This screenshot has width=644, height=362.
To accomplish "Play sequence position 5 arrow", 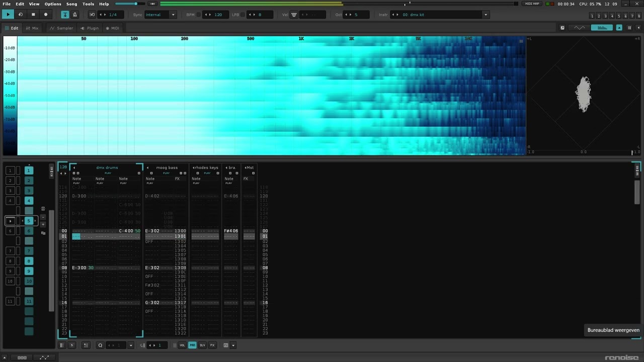I will click(11, 221).
